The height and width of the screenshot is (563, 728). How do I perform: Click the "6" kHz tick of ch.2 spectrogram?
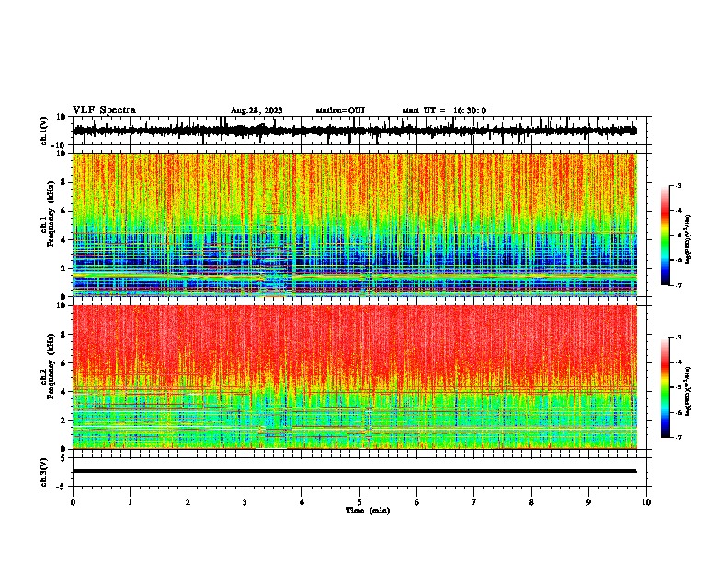click(63, 363)
